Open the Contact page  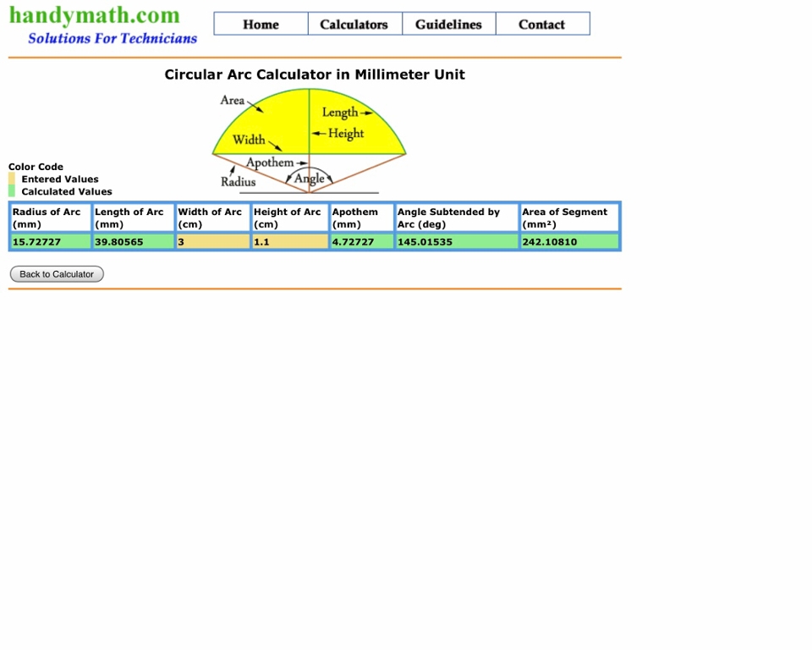(541, 25)
